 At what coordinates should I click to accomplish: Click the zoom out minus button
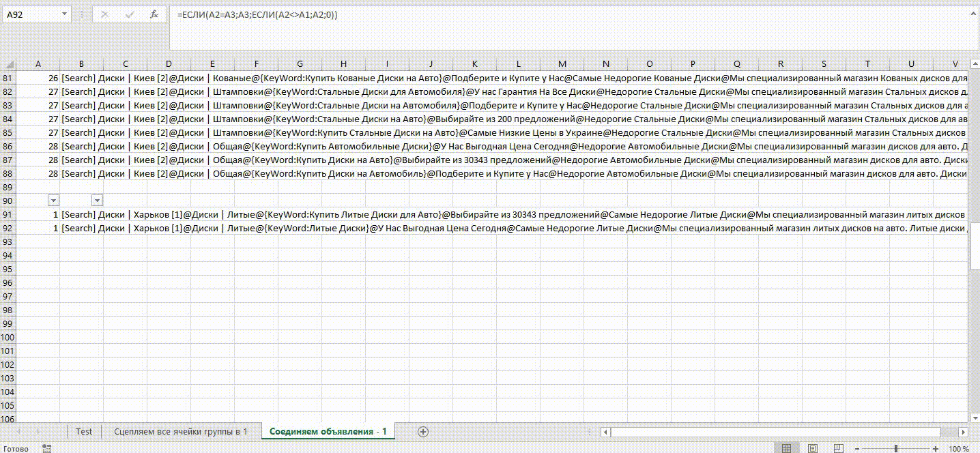(859, 448)
